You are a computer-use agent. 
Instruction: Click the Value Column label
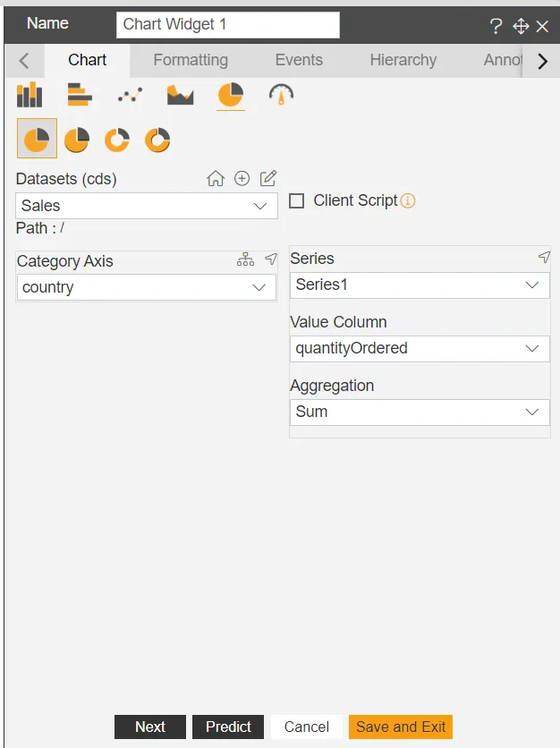[339, 322]
